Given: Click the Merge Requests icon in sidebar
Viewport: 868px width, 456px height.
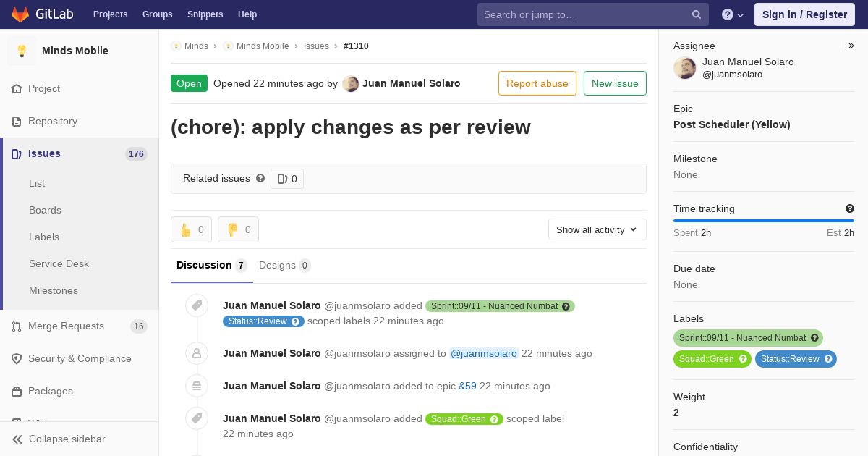Looking at the screenshot, I should (x=17, y=326).
